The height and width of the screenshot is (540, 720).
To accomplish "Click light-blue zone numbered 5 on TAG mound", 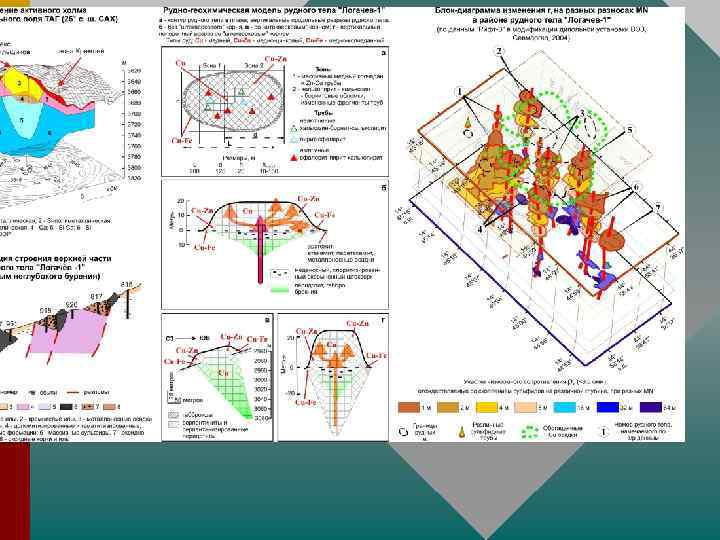I will point(22,119).
